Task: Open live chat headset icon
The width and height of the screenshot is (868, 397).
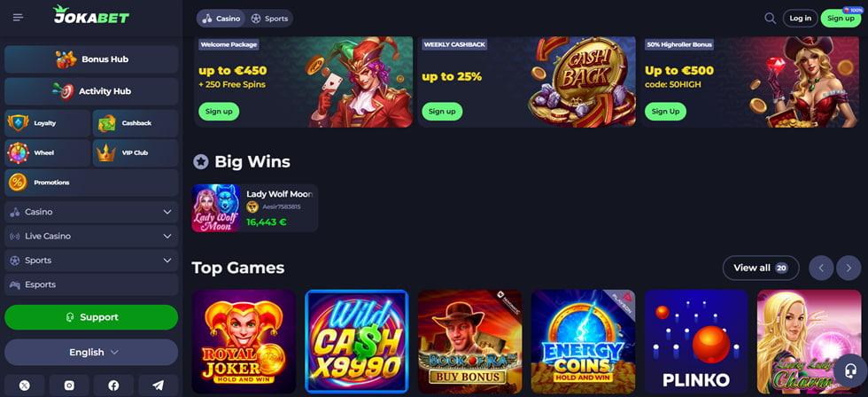Action: (850, 370)
